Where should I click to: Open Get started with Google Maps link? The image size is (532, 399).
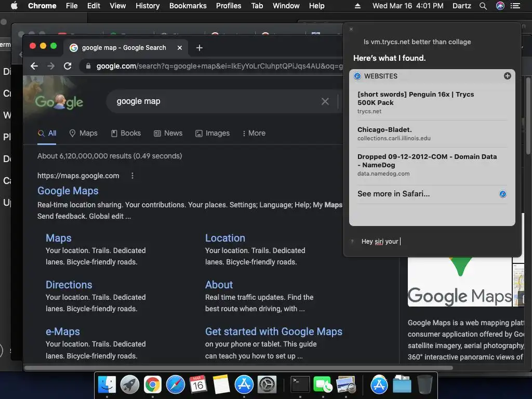(x=273, y=331)
